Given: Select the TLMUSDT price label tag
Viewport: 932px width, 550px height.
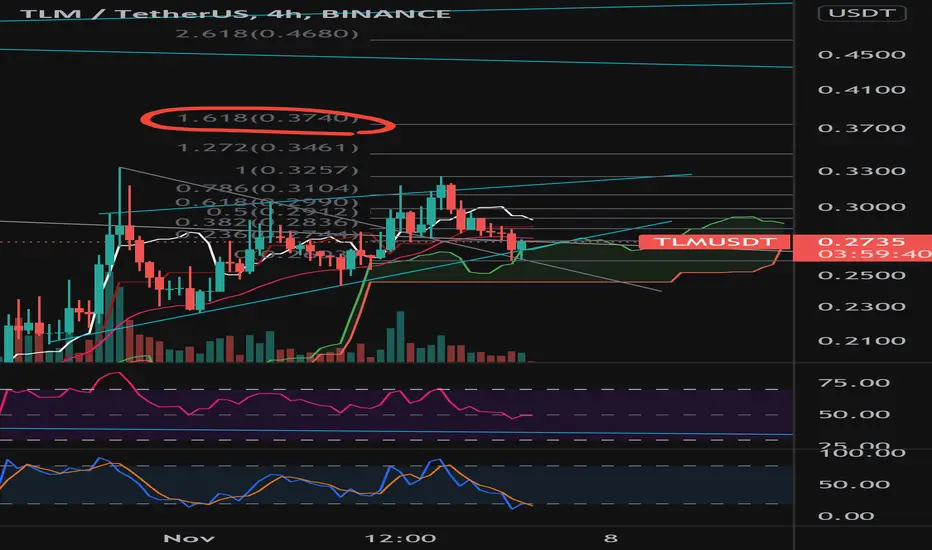Looking at the screenshot, I should (x=715, y=241).
